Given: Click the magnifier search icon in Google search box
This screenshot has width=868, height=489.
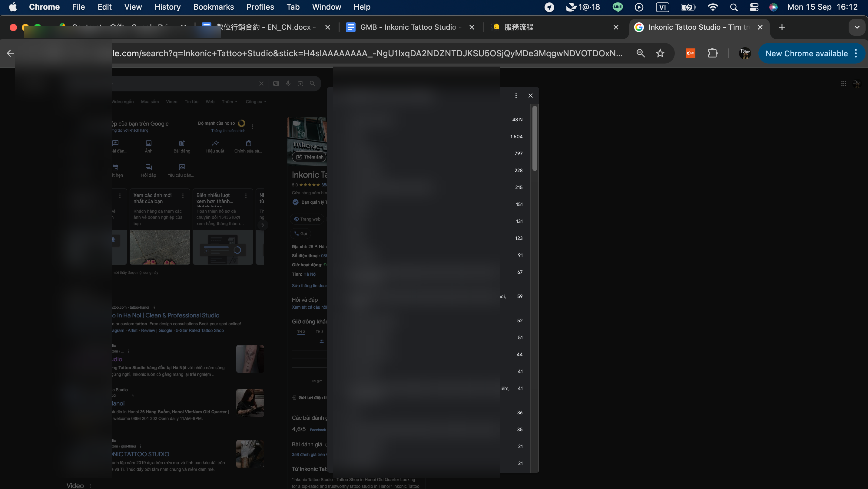Looking at the screenshot, I should coord(312,84).
